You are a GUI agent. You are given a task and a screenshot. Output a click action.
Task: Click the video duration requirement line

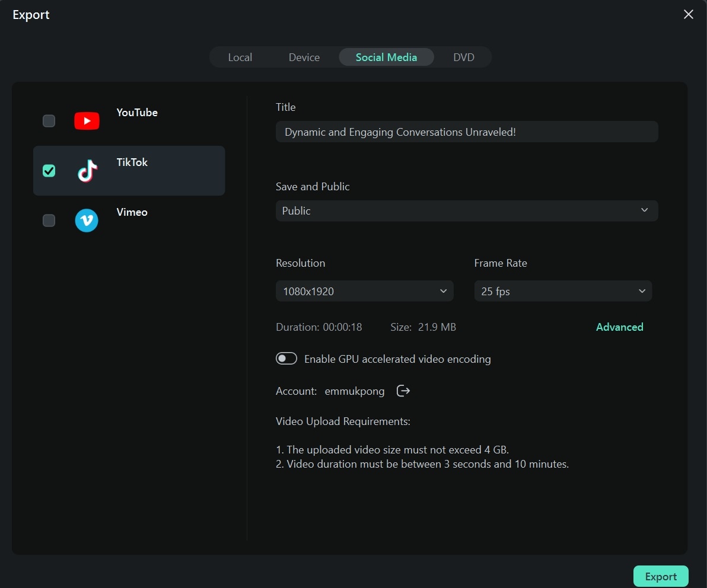tap(422, 464)
